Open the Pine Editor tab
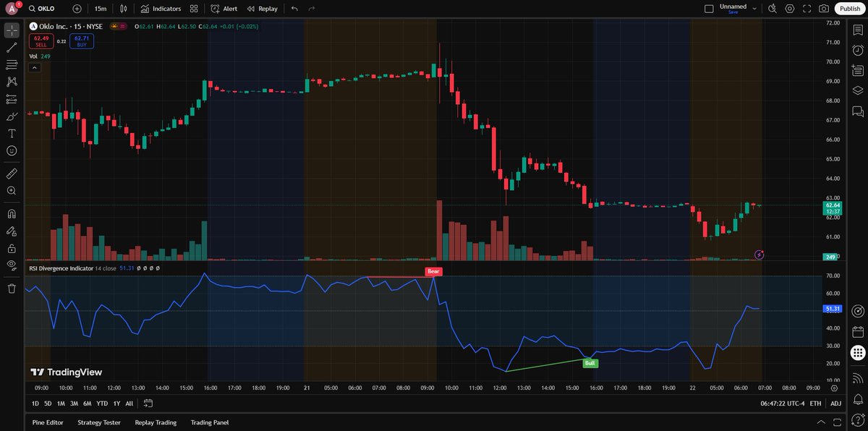 (48, 422)
